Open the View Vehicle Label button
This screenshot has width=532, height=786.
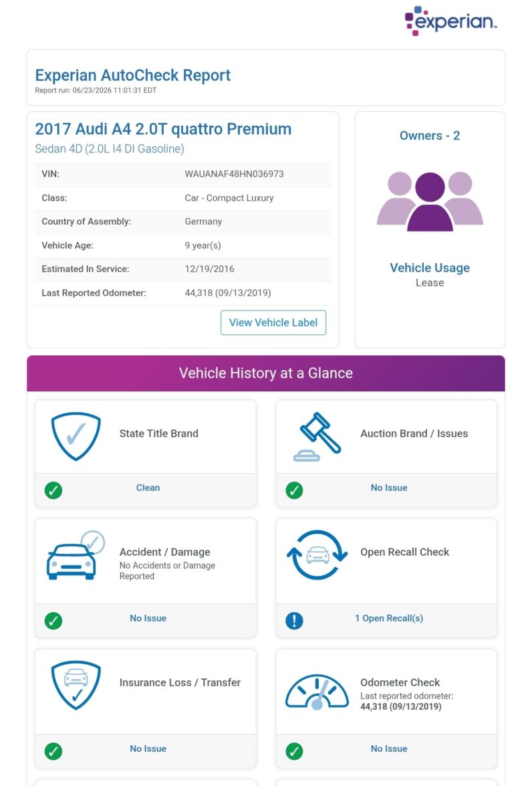[x=273, y=322]
